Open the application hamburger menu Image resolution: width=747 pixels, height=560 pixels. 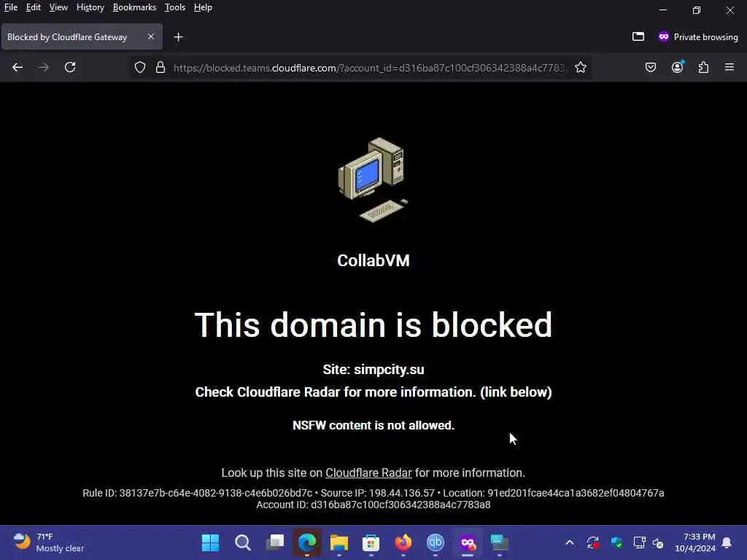click(729, 67)
